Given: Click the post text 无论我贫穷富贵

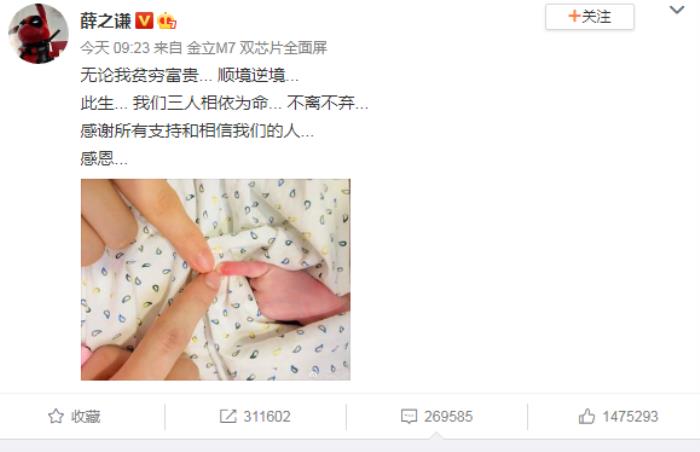Looking at the screenshot, I should point(139,75).
